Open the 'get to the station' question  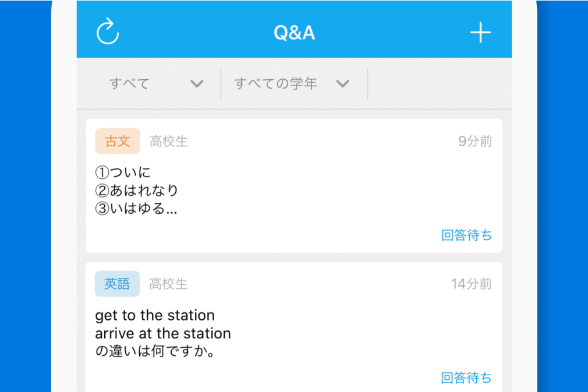pyautogui.click(x=155, y=316)
